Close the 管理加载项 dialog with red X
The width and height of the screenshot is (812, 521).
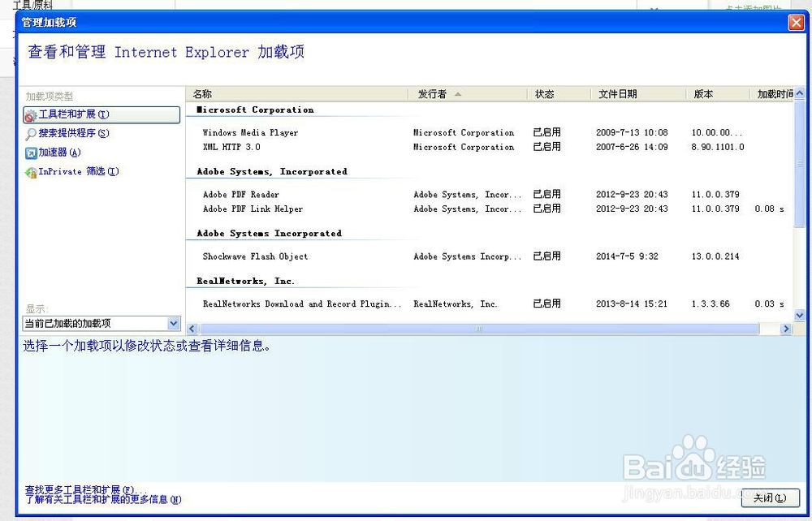click(x=796, y=22)
